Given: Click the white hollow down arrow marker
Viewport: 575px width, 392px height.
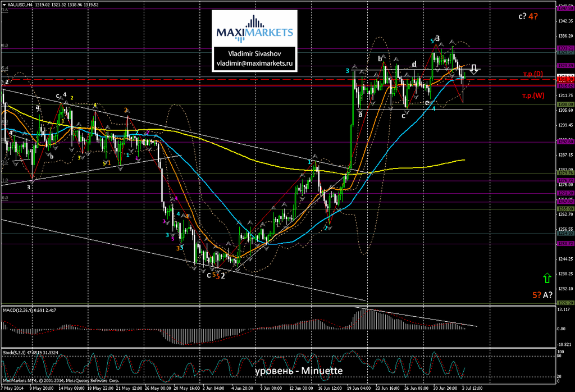Looking at the screenshot, I should point(474,69).
